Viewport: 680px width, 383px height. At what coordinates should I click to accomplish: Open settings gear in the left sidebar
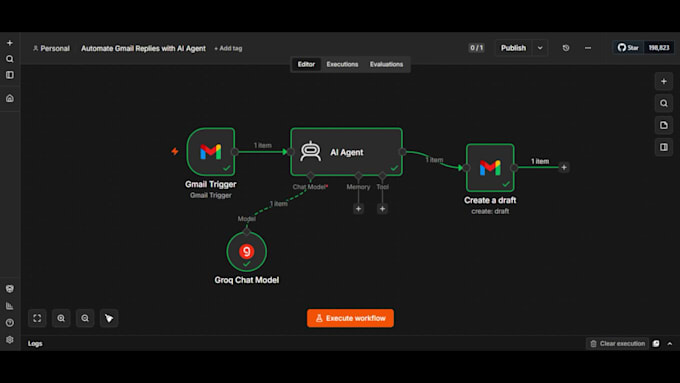tap(10, 340)
